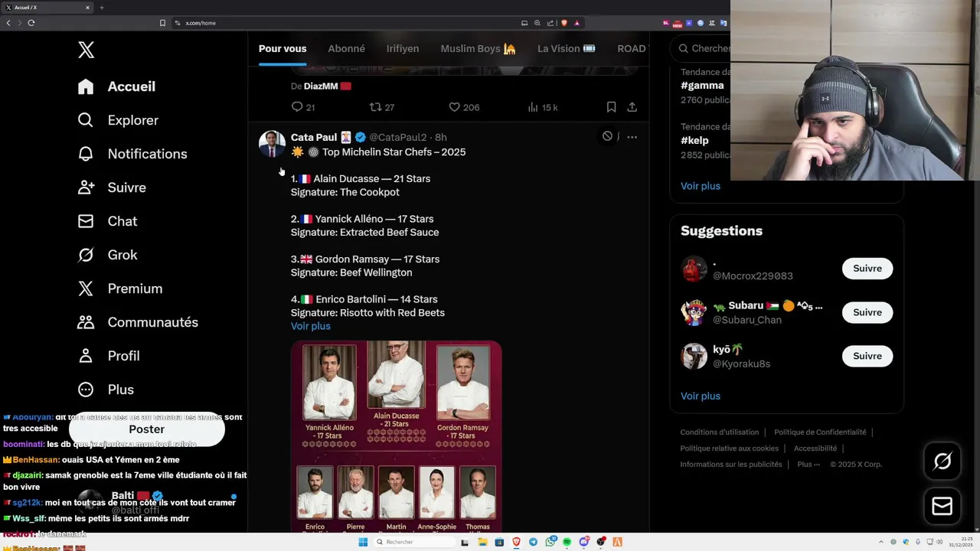Image resolution: width=980 pixels, height=551 pixels.
Task: Open the three-dot menu on Cata Paul's post
Action: pyautogui.click(x=632, y=137)
